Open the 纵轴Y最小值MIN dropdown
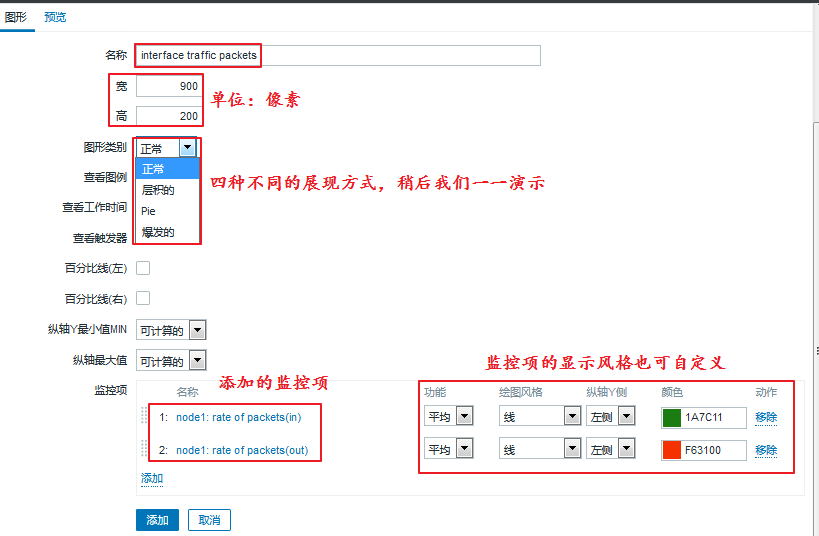 [171, 330]
